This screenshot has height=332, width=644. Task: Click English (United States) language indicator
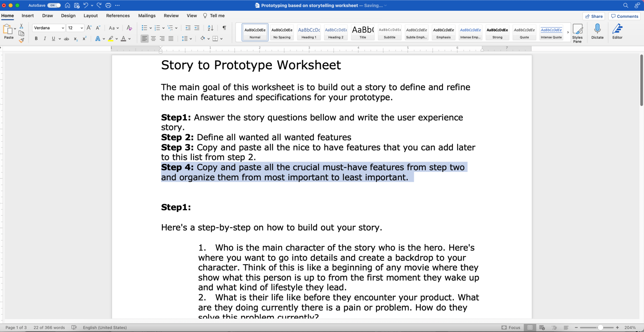click(x=105, y=327)
